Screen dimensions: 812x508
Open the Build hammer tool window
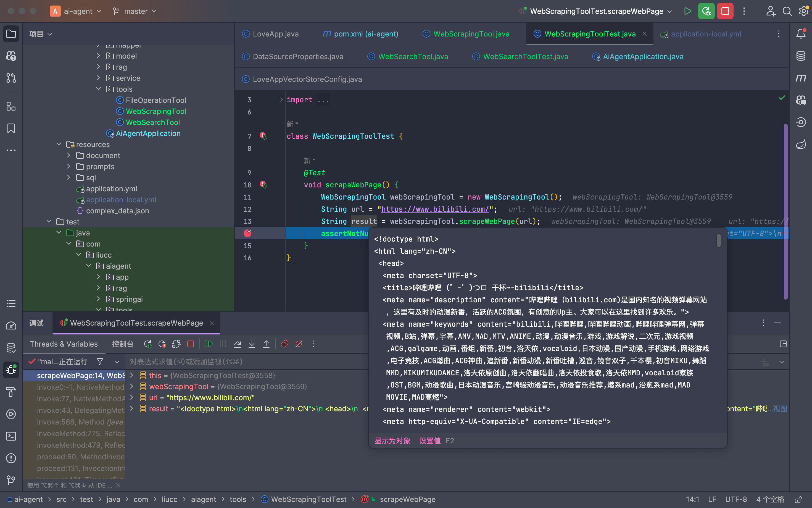[x=11, y=392]
